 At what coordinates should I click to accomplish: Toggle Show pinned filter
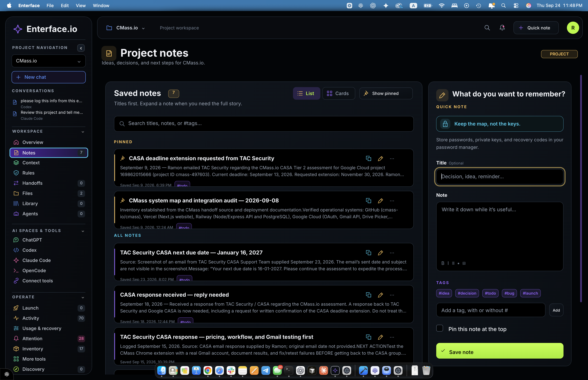(386, 94)
